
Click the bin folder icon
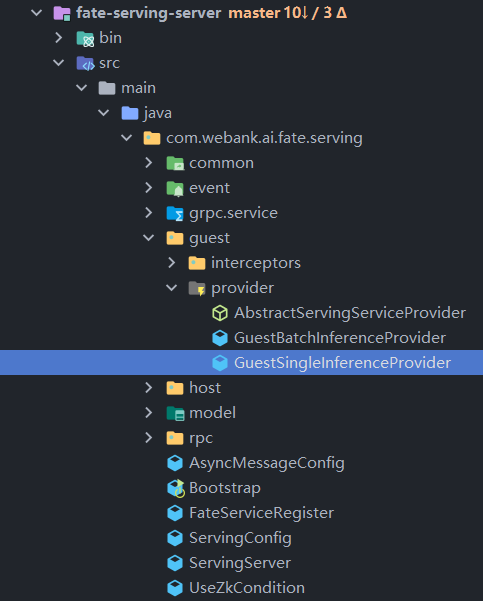(x=85, y=39)
